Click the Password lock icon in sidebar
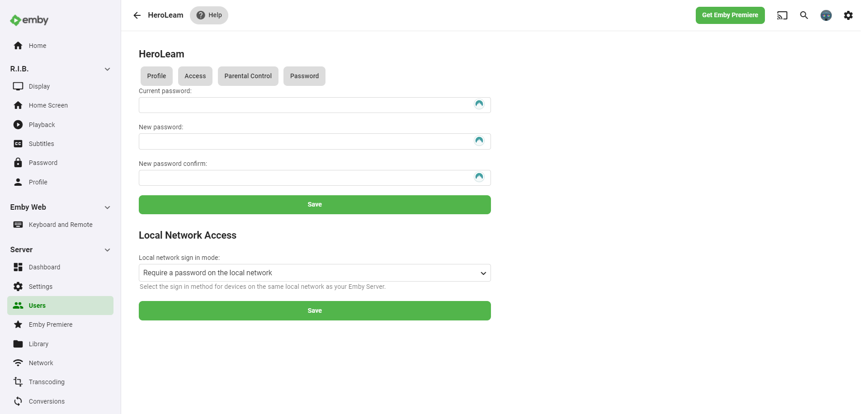 click(18, 163)
